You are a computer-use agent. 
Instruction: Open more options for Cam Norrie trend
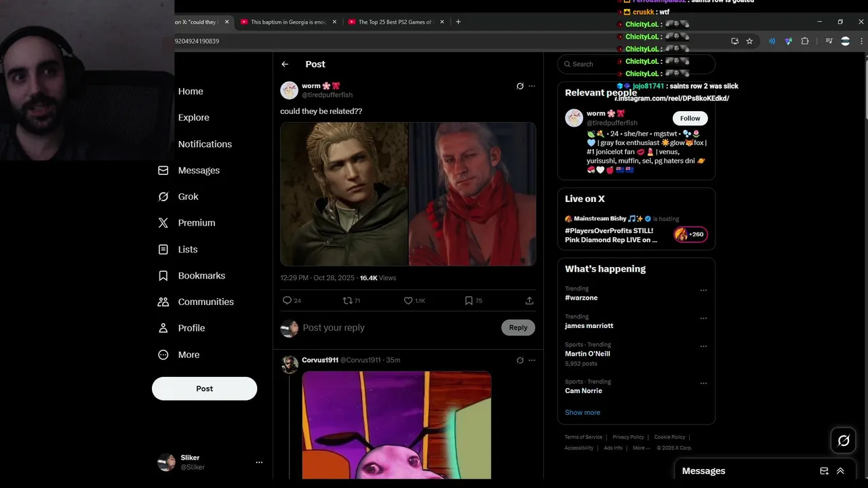pos(703,383)
